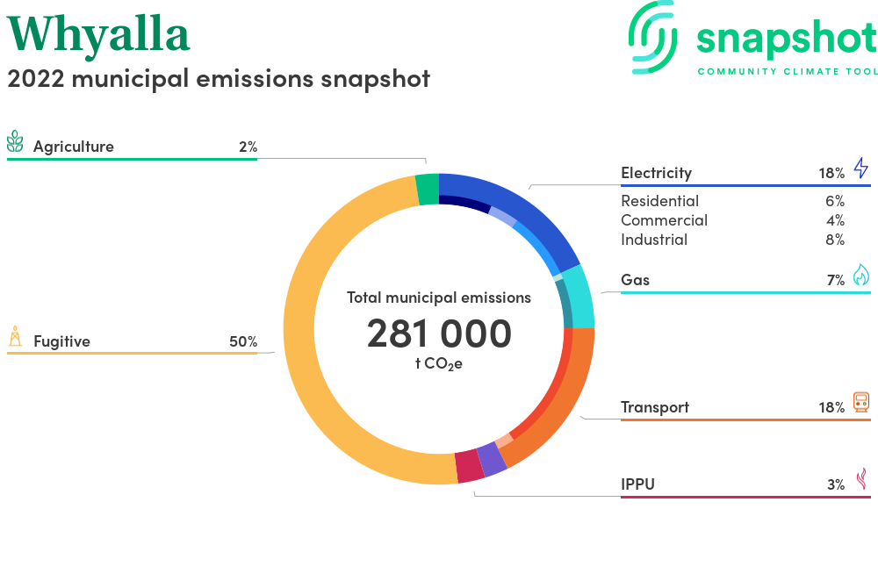The height and width of the screenshot is (588, 878).
Task: Click the Fugitive oil derrick icon
Action: point(15,337)
